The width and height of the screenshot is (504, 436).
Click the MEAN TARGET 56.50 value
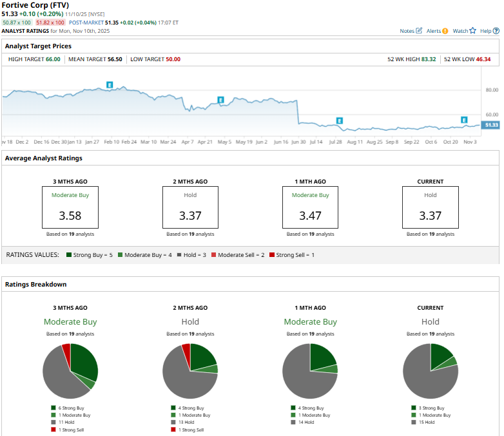coord(115,59)
